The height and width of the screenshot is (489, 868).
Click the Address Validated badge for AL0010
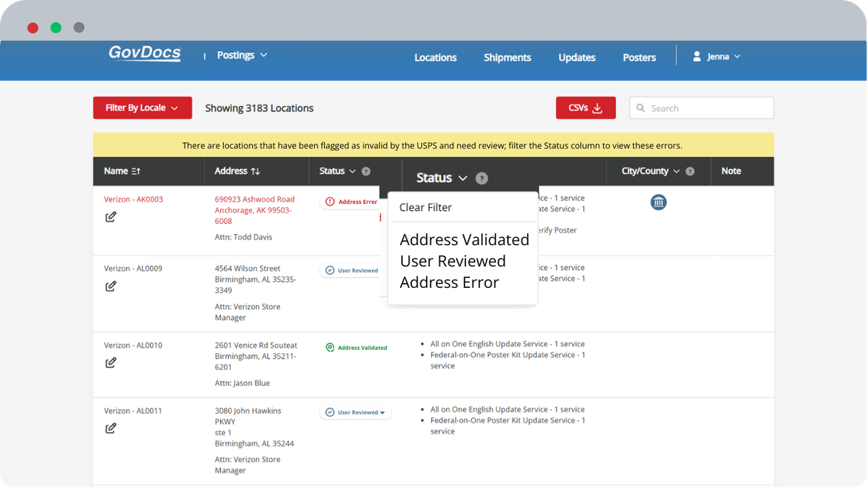356,348
